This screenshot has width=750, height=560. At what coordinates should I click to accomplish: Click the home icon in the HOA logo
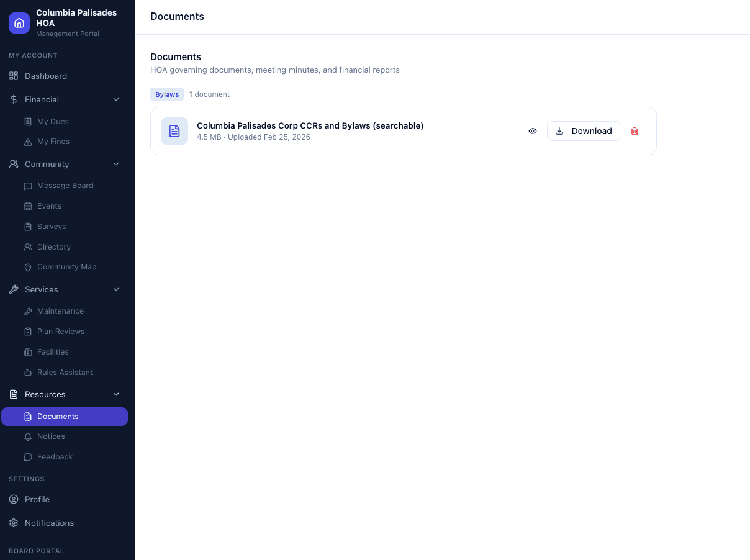click(x=19, y=22)
